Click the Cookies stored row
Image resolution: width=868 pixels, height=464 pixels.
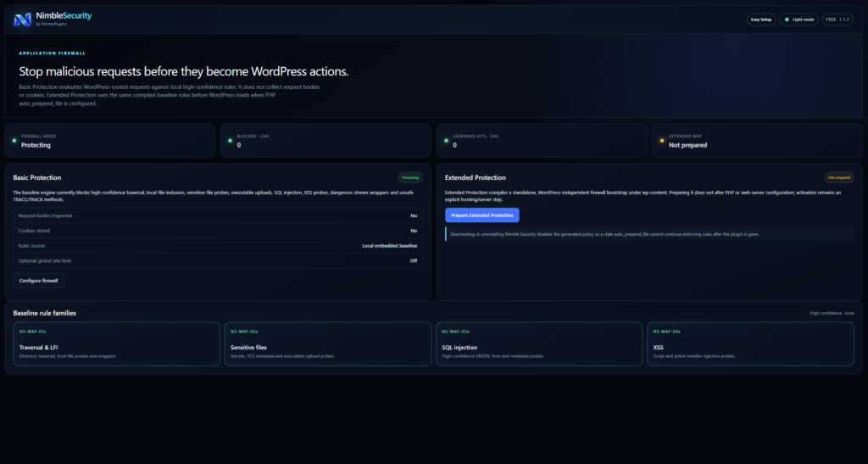(x=218, y=231)
